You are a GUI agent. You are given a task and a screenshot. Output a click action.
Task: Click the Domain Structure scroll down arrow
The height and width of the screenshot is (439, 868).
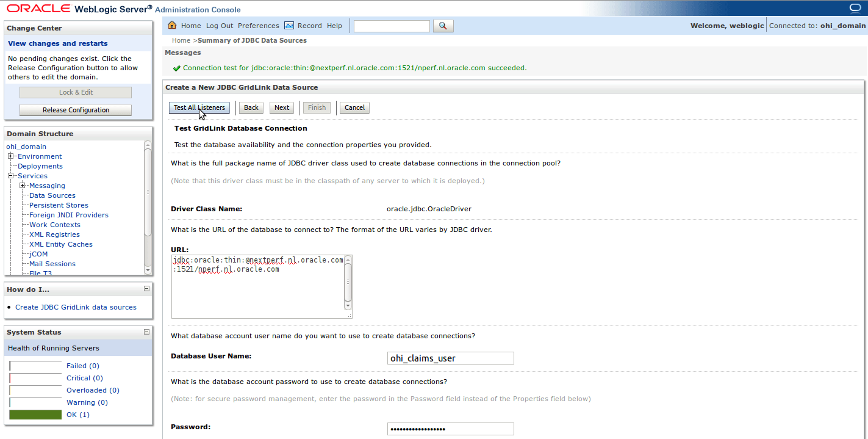tap(148, 270)
